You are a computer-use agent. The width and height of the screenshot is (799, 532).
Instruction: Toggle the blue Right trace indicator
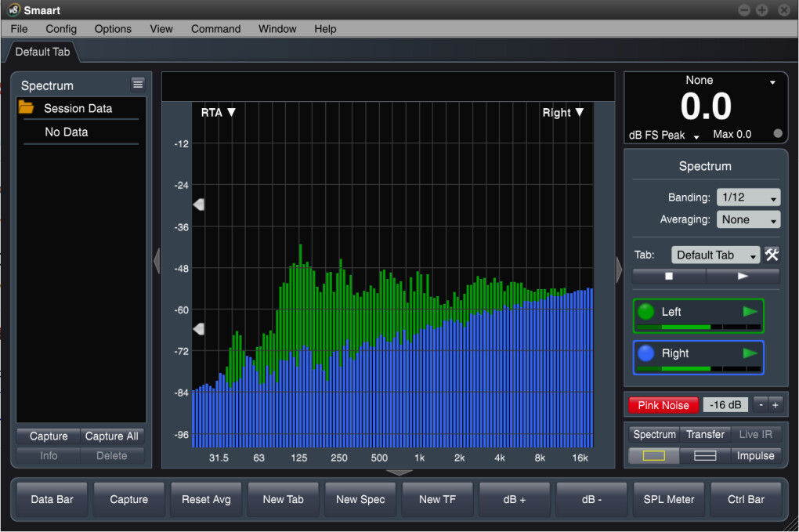tap(645, 353)
